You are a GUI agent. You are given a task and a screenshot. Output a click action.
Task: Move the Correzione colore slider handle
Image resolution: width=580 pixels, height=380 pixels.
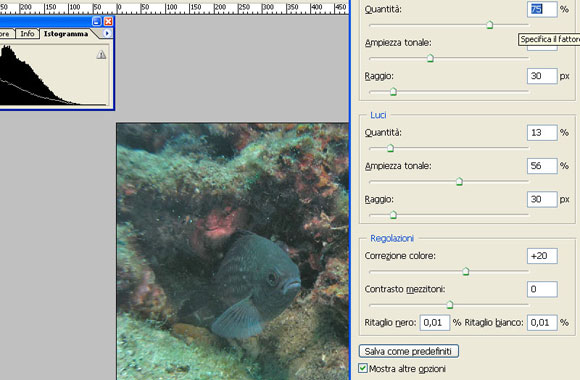click(466, 272)
